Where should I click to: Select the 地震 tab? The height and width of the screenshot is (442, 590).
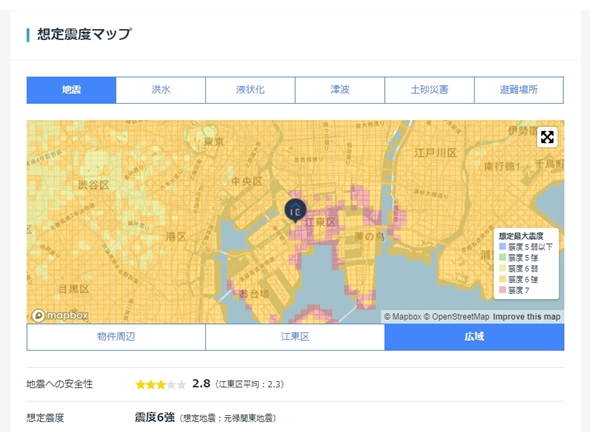pyautogui.click(x=71, y=90)
